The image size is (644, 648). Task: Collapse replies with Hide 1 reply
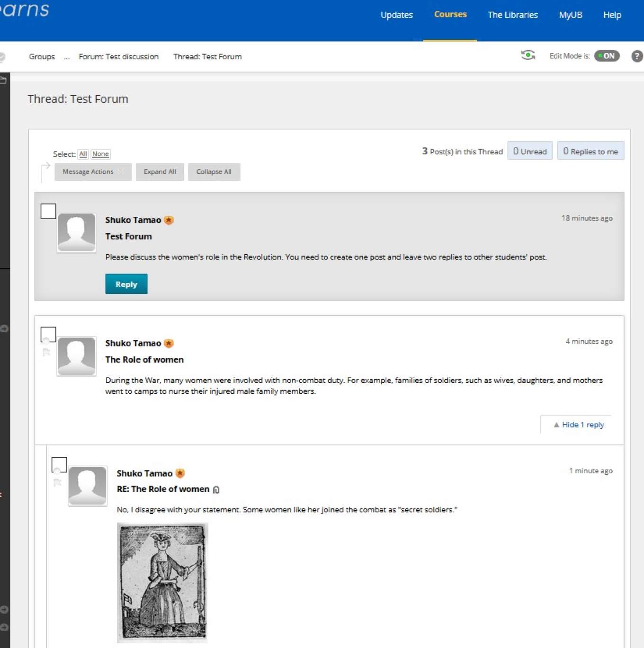coord(578,425)
